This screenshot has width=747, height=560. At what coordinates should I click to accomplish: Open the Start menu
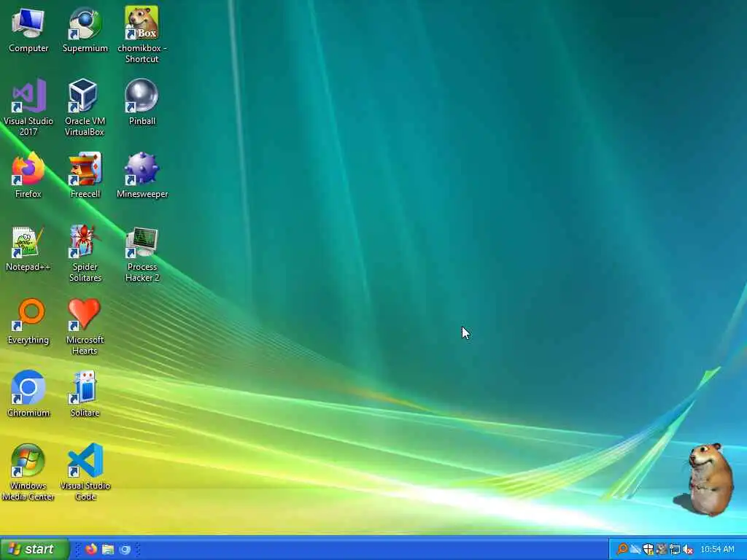(34, 549)
